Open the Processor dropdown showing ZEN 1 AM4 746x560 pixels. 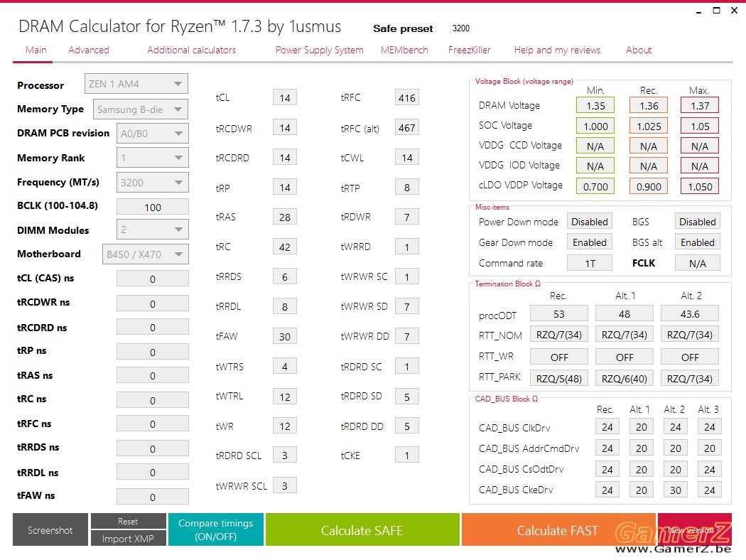[x=136, y=85]
